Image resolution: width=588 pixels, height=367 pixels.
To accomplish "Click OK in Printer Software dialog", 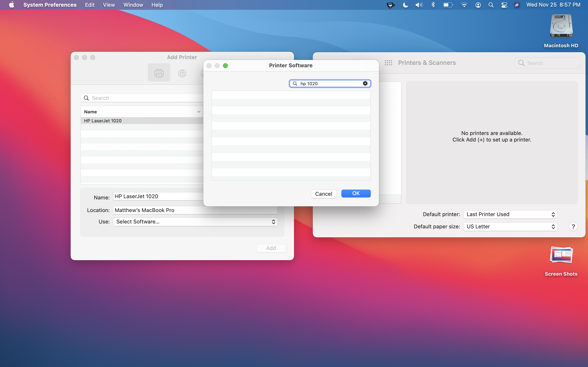I will [356, 193].
